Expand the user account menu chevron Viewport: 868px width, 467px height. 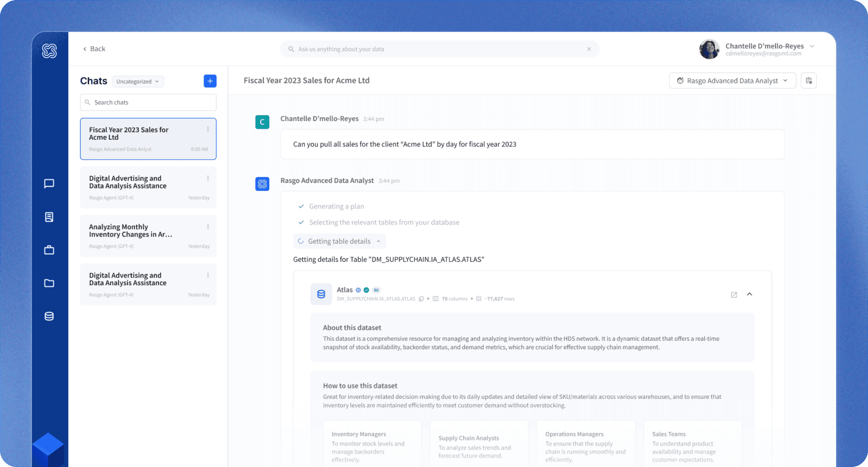(x=812, y=46)
